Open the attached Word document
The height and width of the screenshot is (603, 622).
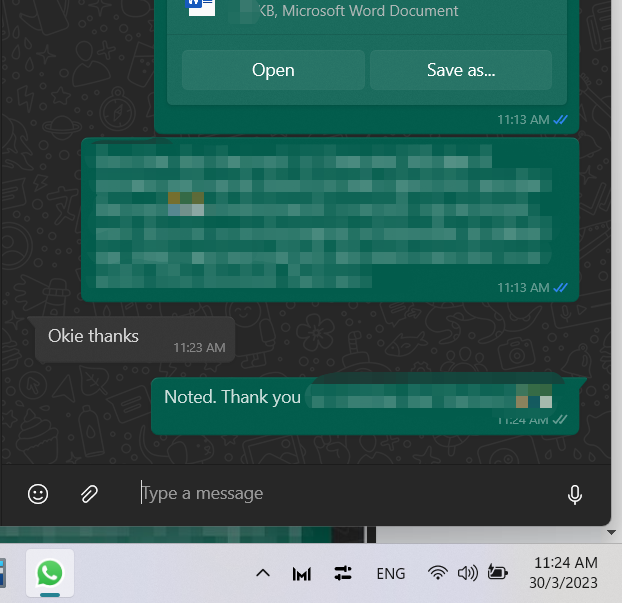(273, 70)
